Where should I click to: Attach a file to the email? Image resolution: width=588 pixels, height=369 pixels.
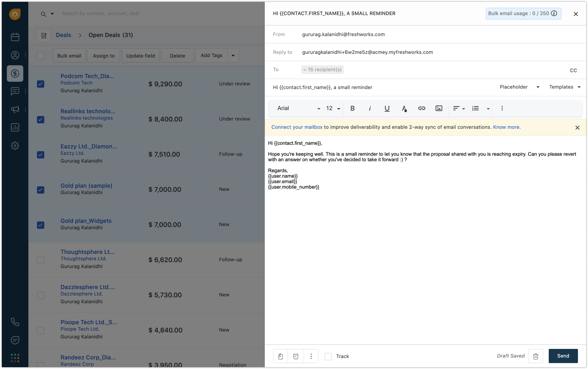click(280, 356)
